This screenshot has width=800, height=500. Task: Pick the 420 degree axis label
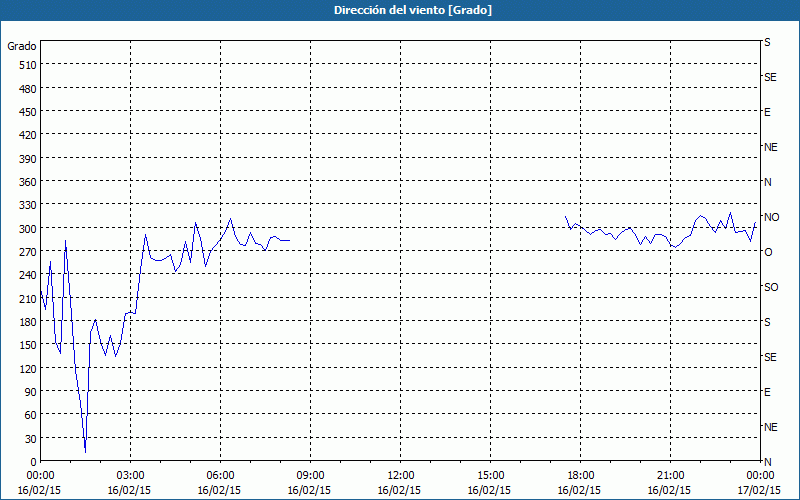[x=28, y=135]
